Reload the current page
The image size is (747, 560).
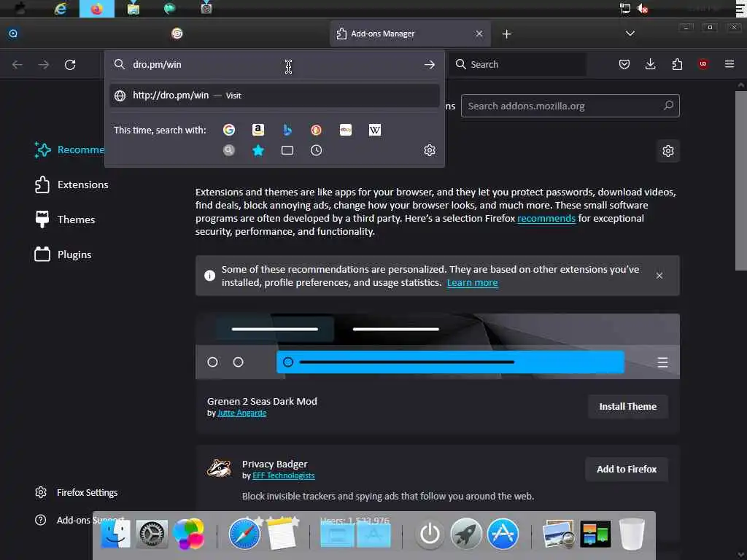click(x=70, y=65)
